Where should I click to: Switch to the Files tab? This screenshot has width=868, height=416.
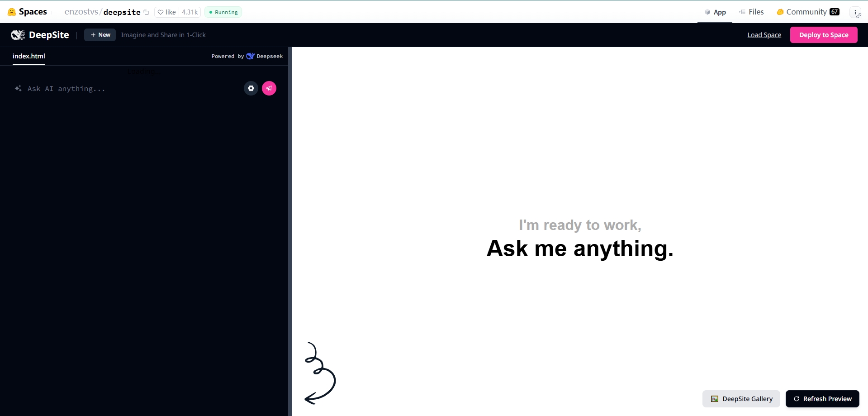(x=751, y=12)
